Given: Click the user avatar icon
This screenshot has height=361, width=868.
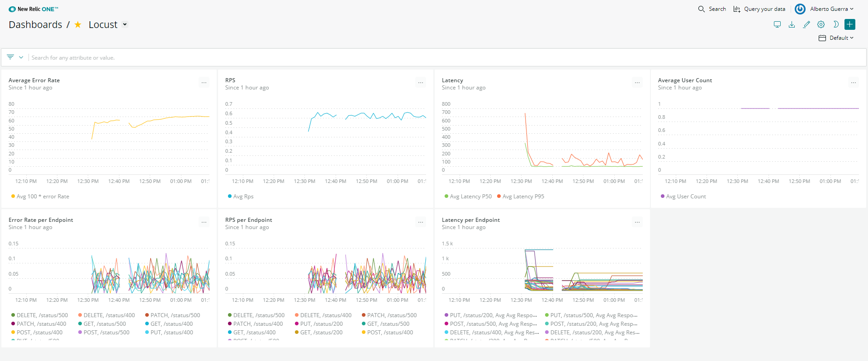Looking at the screenshot, I should (800, 9).
